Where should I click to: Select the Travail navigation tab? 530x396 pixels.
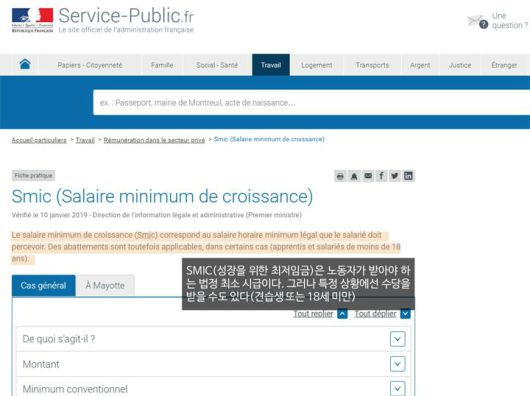point(271,65)
